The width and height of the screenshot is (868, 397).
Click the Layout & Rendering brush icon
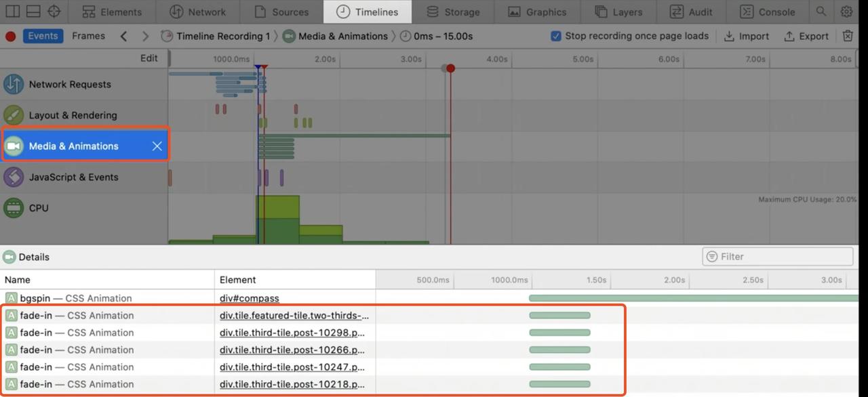[x=14, y=115]
